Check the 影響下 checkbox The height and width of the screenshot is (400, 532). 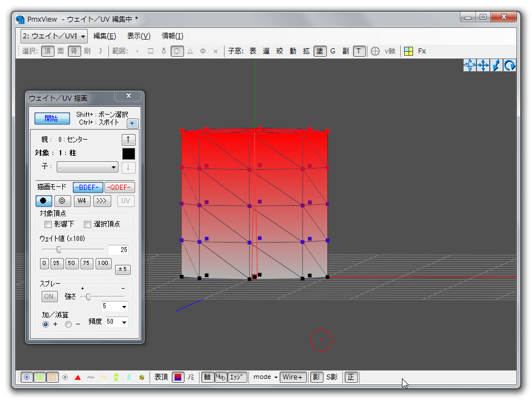[48, 224]
